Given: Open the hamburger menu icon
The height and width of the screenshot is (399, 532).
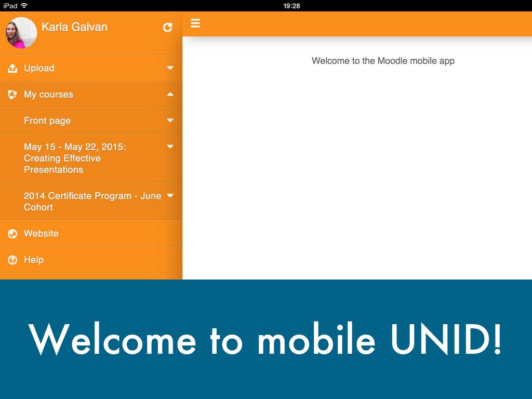Looking at the screenshot, I should pyautogui.click(x=195, y=23).
